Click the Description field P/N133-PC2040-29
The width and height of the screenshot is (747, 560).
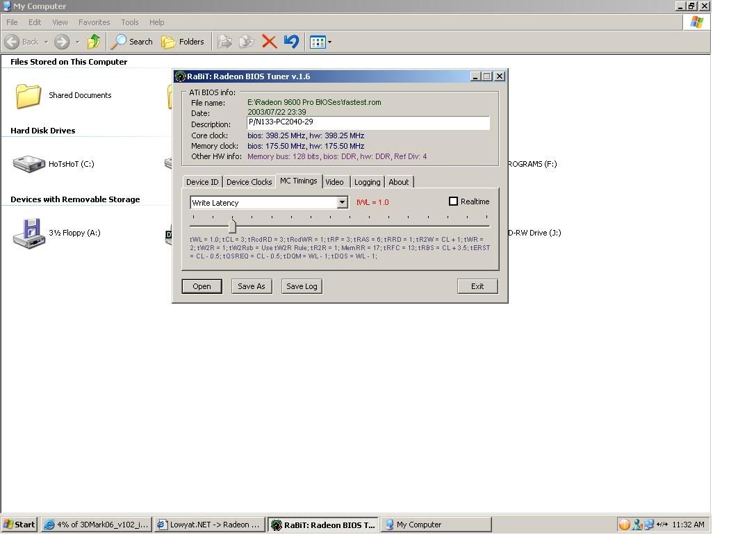[368, 123]
